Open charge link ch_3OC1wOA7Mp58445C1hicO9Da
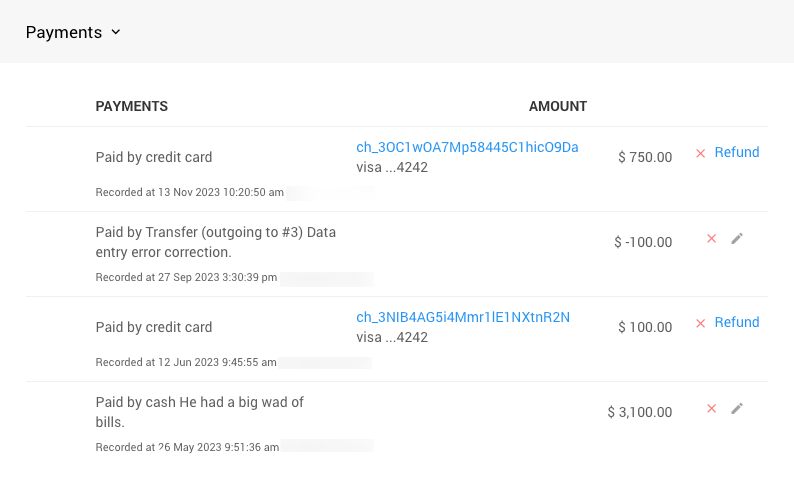The height and width of the screenshot is (483, 794). coord(467,148)
